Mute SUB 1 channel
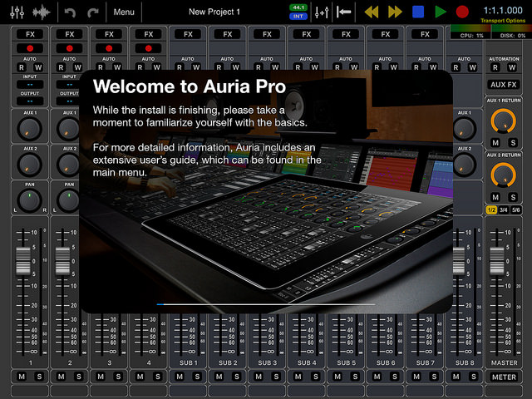 pos(180,377)
